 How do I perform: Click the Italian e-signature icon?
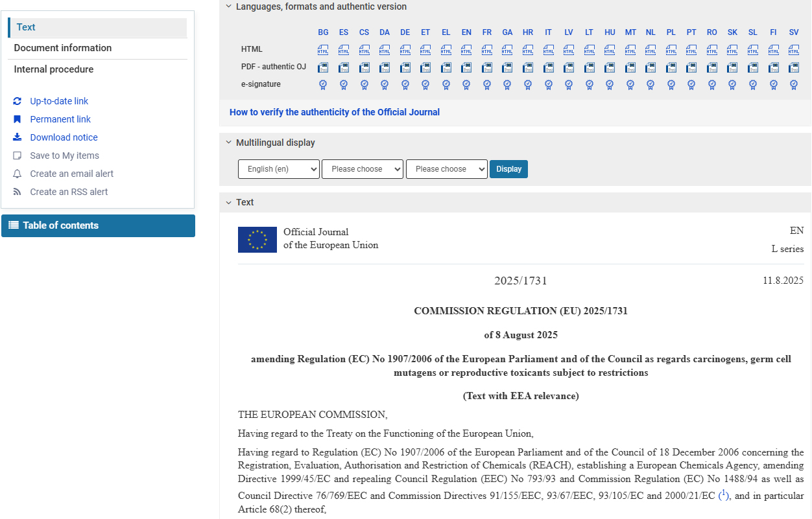548,84
